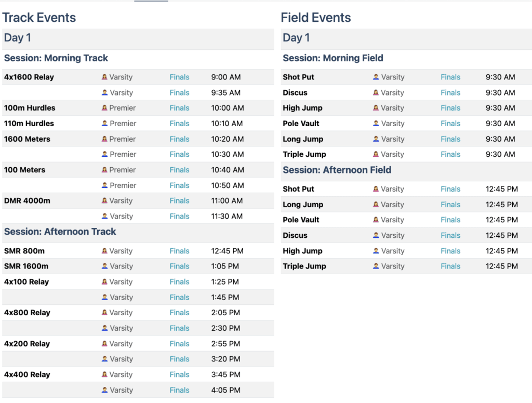Open Finals link for morning High Jump
The width and height of the screenshot is (532, 403).
pos(450,108)
